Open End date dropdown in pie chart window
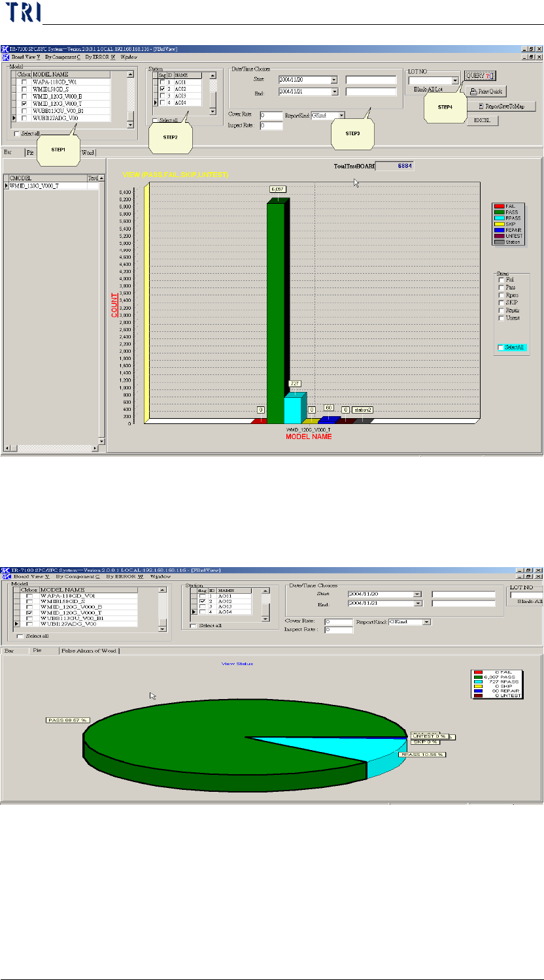The height and width of the screenshot is (980, 544). pyautogui.click(x=417, y=604)
